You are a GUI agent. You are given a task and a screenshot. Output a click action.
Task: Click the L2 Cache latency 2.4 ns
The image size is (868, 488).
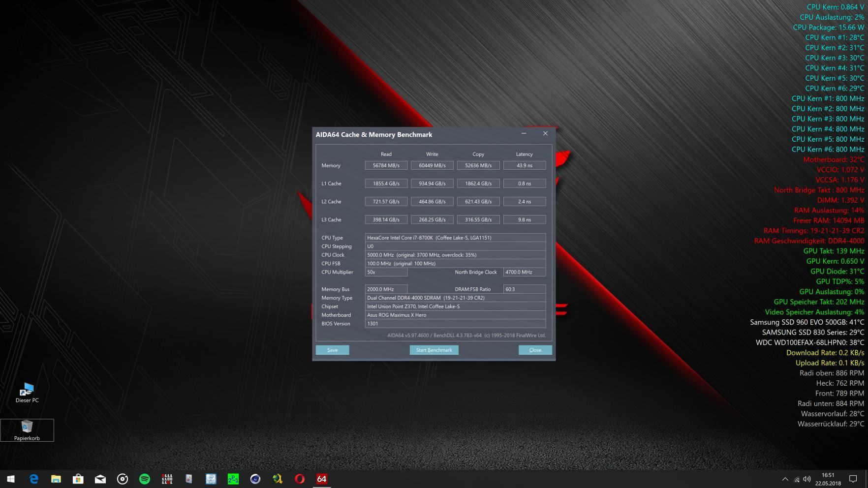(525, 202)
